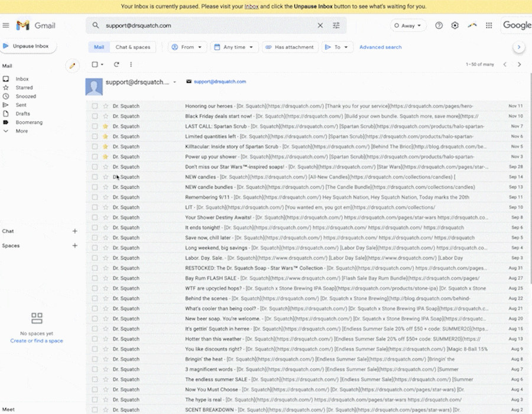This screenshot has height=414, width=532.
Task: Open the Boomerang label
Action: click(29, 122)
